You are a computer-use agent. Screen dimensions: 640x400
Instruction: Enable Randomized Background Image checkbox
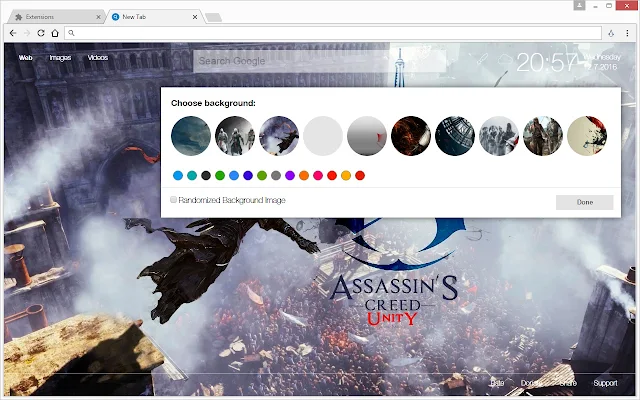pyautogui.click(x=173, y=200)
